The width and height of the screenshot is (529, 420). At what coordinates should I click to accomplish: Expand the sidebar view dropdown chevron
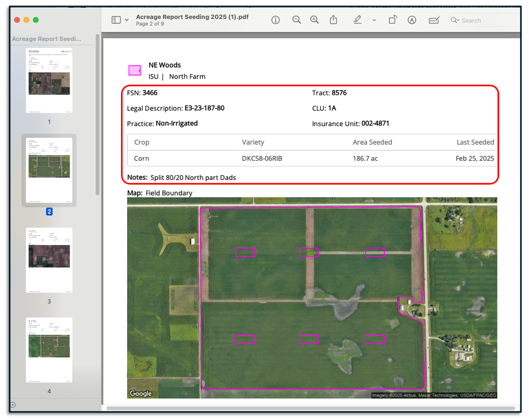click(127, 20)
